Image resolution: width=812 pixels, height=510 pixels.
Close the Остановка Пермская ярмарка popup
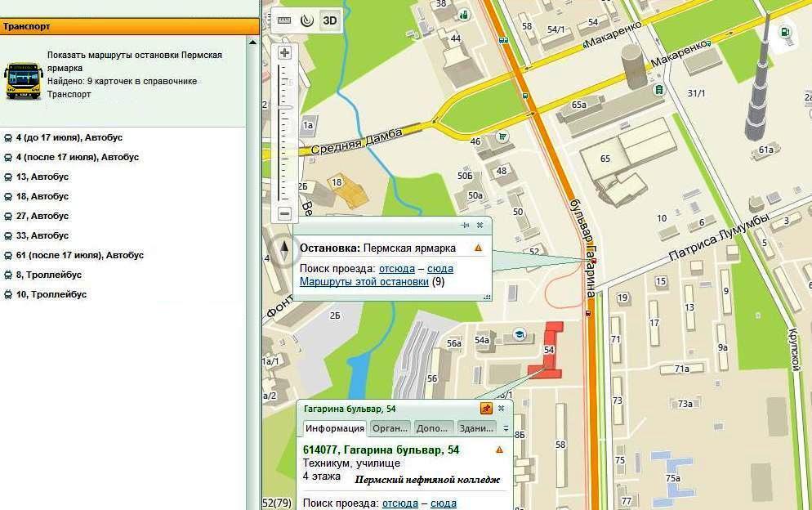coord(480,225)
